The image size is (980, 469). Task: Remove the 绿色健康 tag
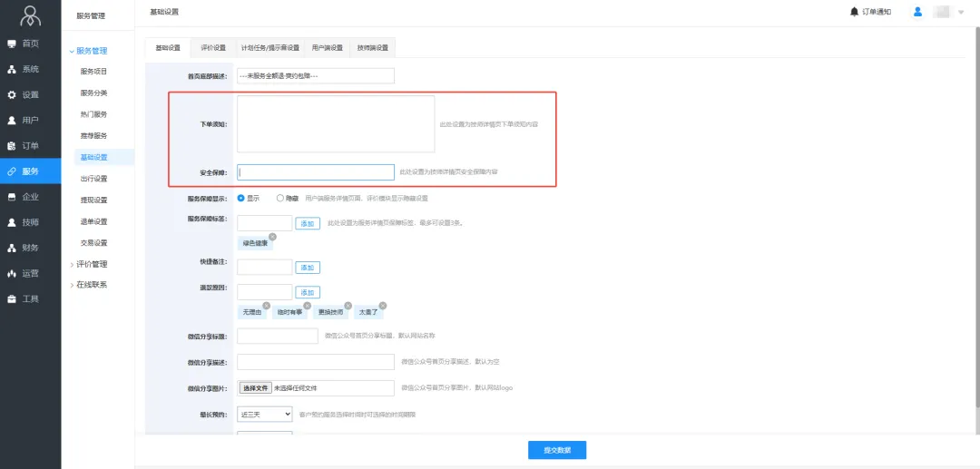pyautogui.click(x=272, y=236)
